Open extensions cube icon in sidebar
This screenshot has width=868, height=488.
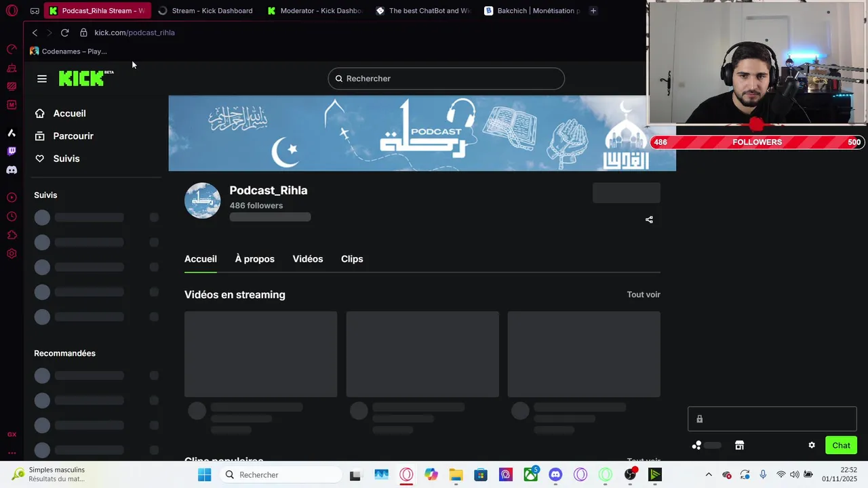[x=12, y=235]
